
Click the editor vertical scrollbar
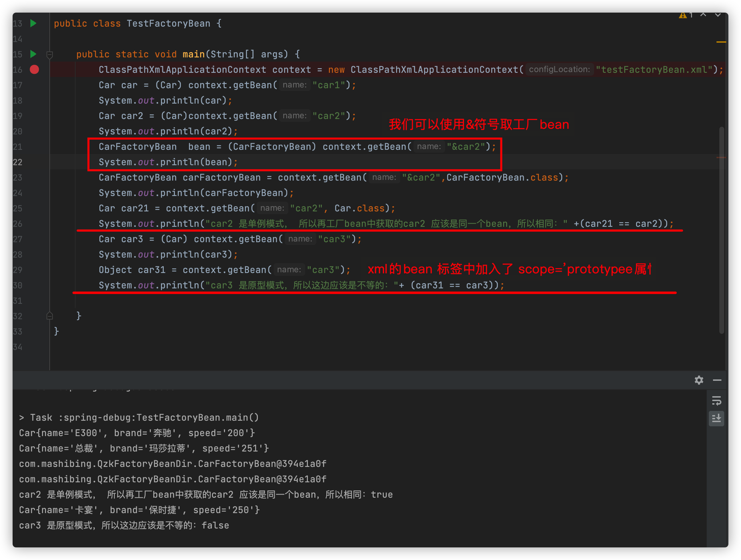coord(722,230)
